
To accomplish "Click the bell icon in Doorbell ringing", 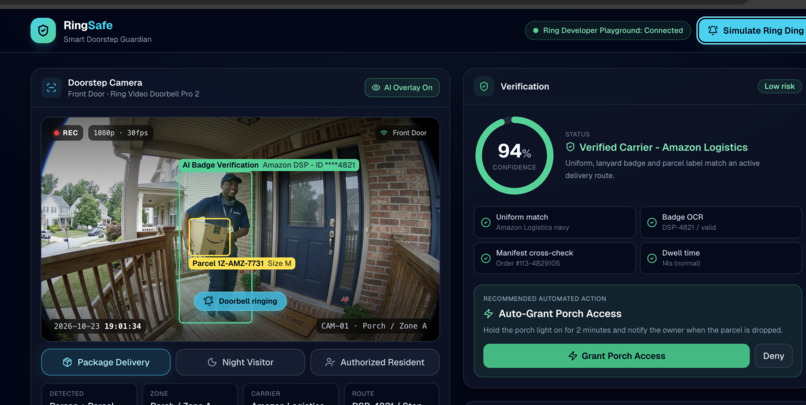I will [x=208, y=301].
